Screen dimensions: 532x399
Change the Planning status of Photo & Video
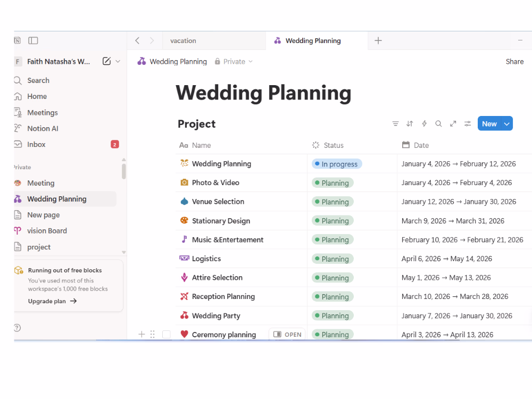[332, 183]
